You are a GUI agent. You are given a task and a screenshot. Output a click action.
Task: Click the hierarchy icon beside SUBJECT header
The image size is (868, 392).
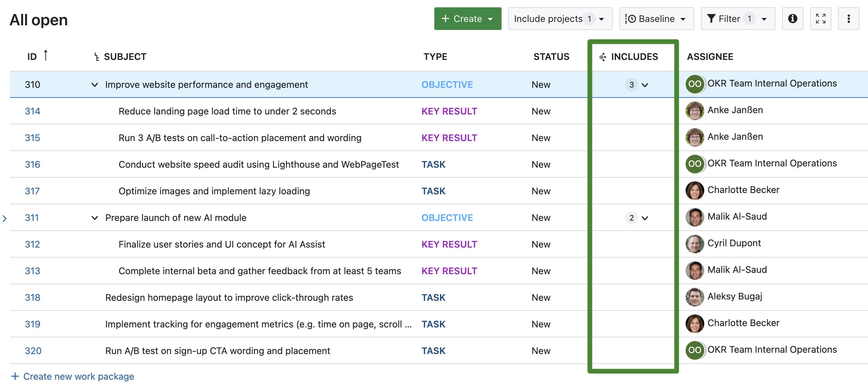click(x=96, y=56)
